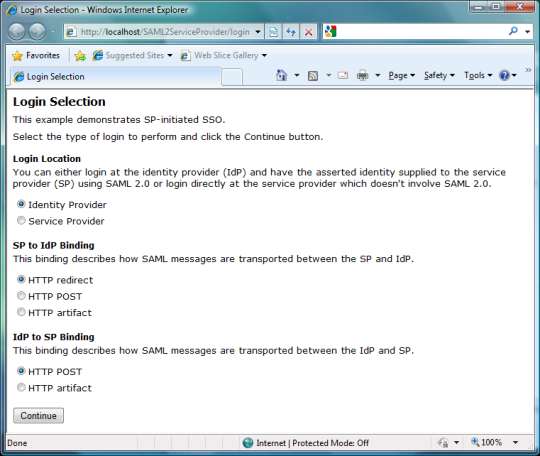Image resolution: width=540 pixels, height=456 pixels.
Task: Select HTTP POST for SP to IdP binding
Action: tap(21, 296)
